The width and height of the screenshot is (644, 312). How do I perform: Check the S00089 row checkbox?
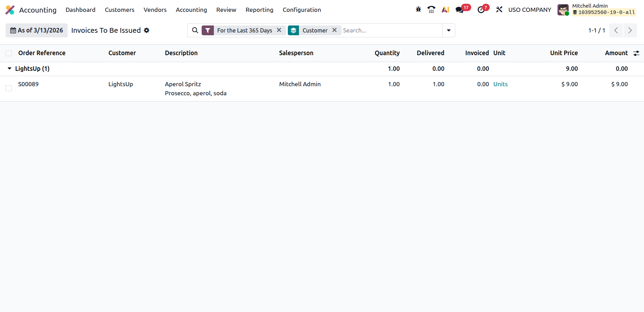9,88
